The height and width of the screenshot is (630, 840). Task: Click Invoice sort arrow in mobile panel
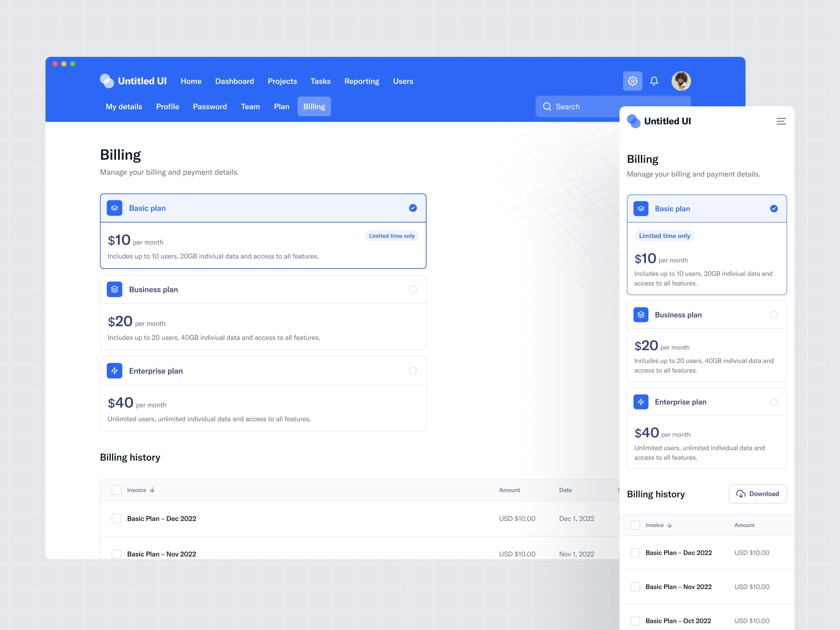[x=669, y=525]
